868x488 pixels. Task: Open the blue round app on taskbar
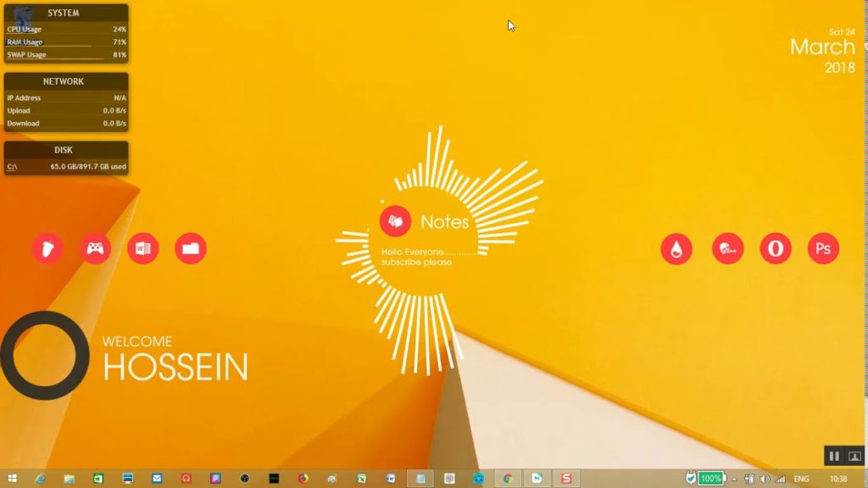tap(478, 479)
